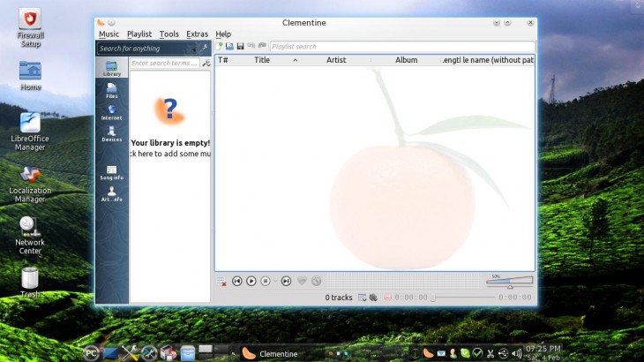Screen dimensions: 644x362
Task: Click the speaker volume tray icon
Action: point(517,353)
